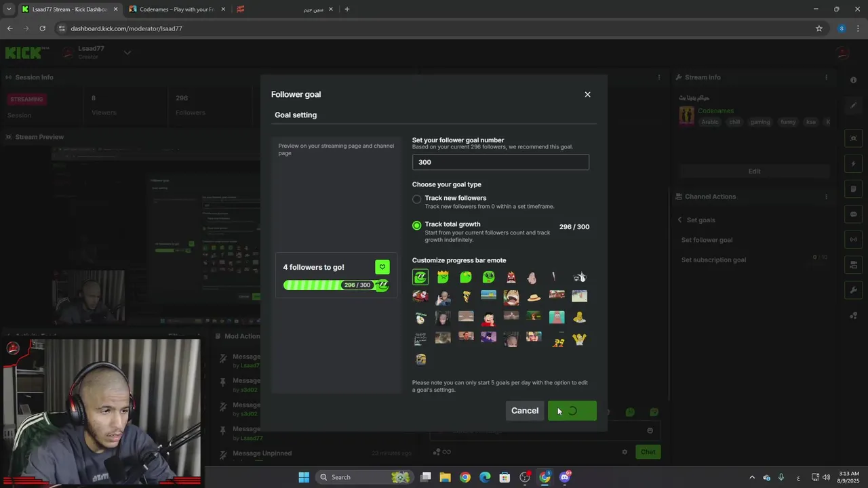Pick the pizza slice emote
868x488 pixels.
(466, 296)
